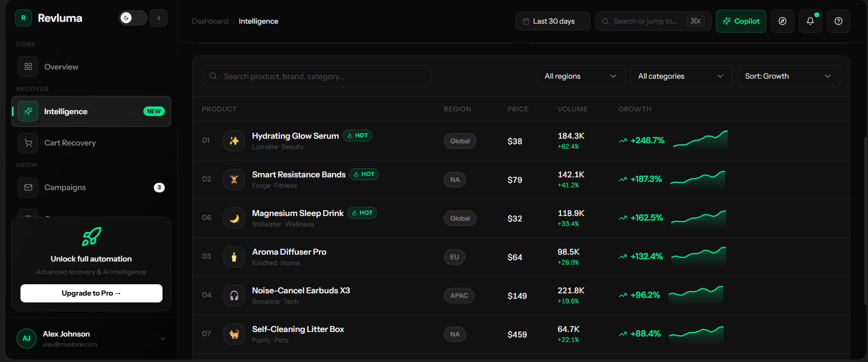Open help question mark icon
The width and height of the screenshot is (868, 362).
pyautogui.click(x=838, y=21)
